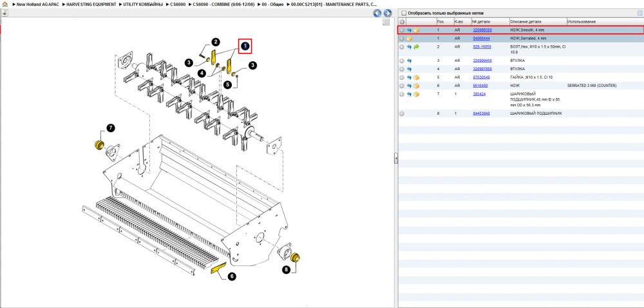644x308 pixels.
Task: Click 'ШАРИКОВЫЙ ПОДШИПНИК' text in position 8 row
Action: 536,113
